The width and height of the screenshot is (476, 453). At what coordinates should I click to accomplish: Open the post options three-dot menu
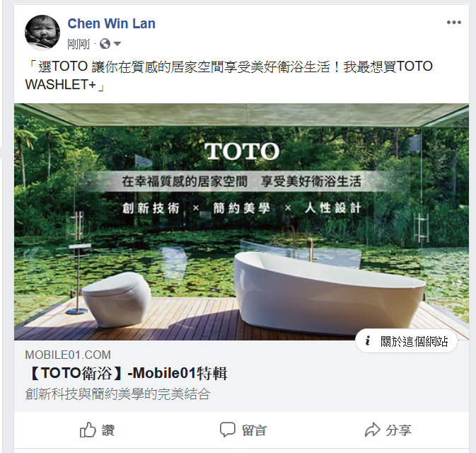tap(454, 23)
